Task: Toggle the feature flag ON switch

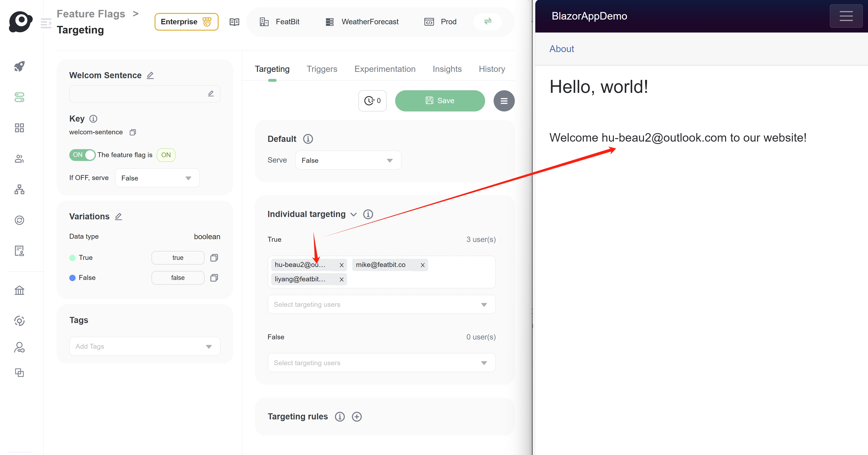Action: (x=82, y=155)
